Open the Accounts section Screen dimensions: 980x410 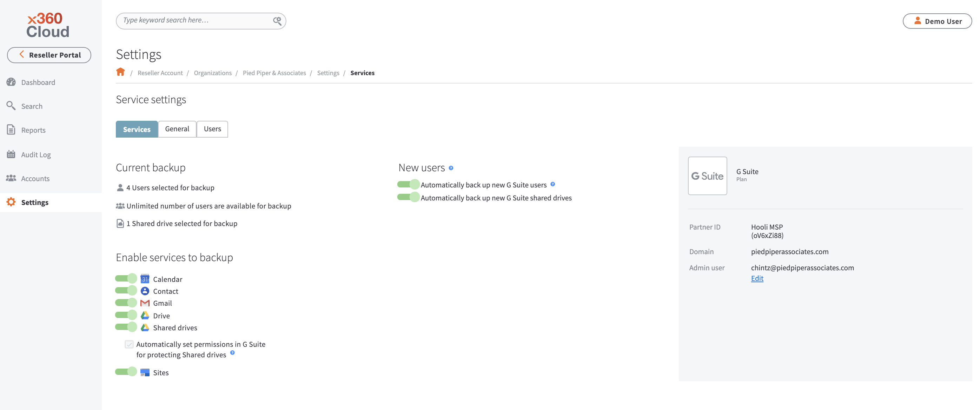[35, 178]
